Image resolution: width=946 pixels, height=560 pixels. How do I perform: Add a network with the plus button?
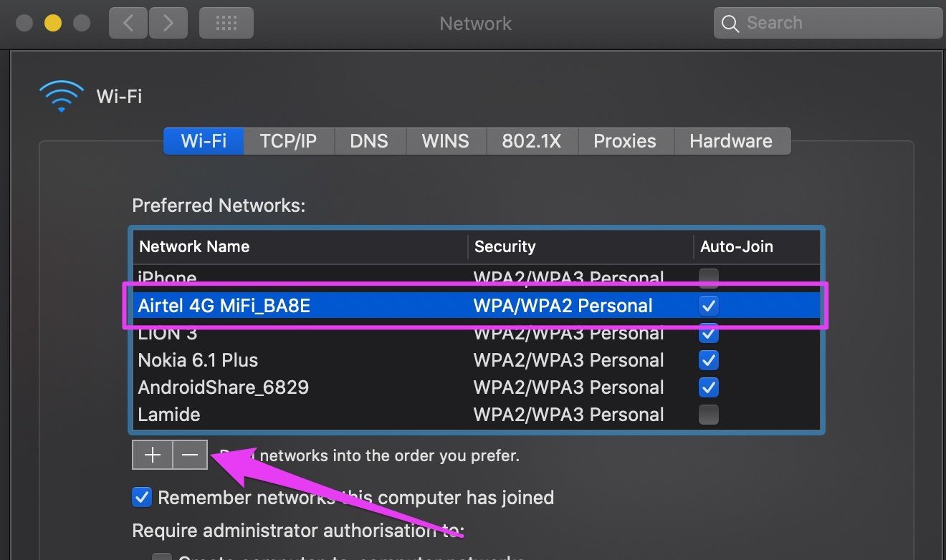(x=152, y=455)
